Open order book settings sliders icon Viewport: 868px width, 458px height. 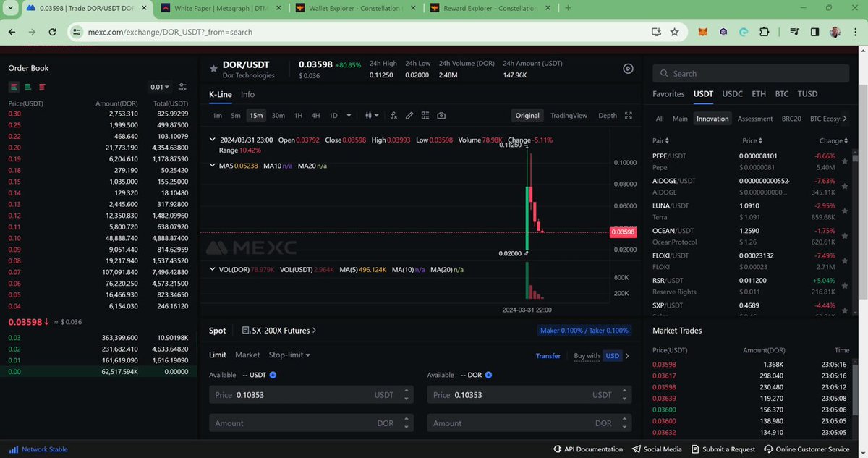[182, 87]
